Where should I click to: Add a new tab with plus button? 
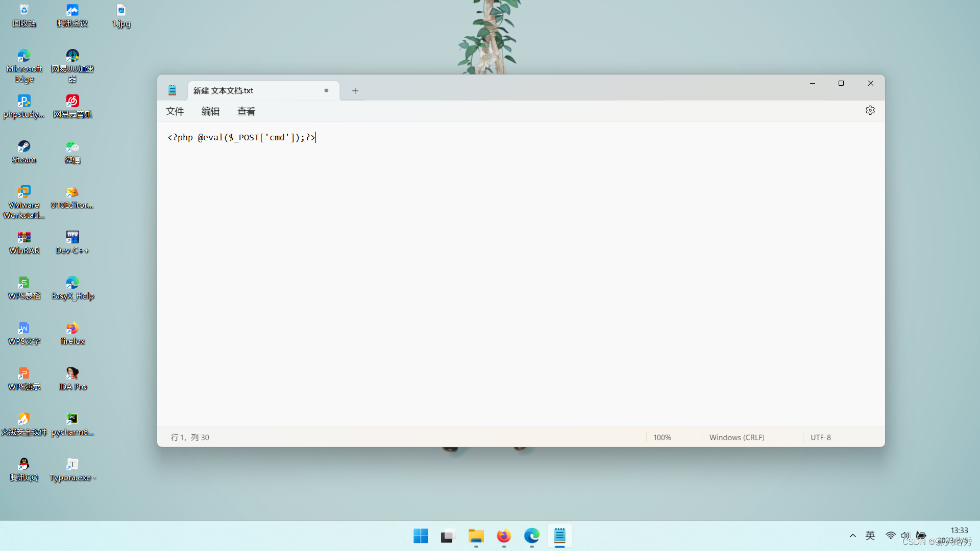click(x=355, y=91)
